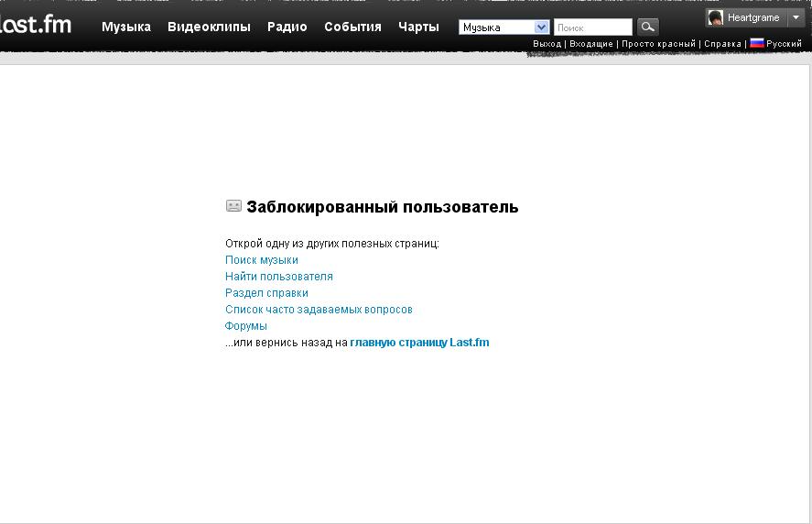Click the Last.fm logo
The width and height of the screenshot is (812, 524).
click(x=35, y=25)
